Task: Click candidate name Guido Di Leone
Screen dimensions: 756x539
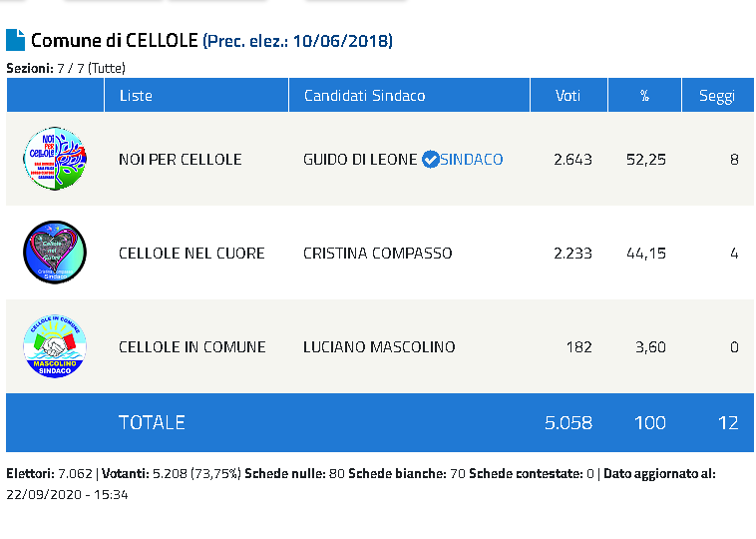Action: pos(360,159)
